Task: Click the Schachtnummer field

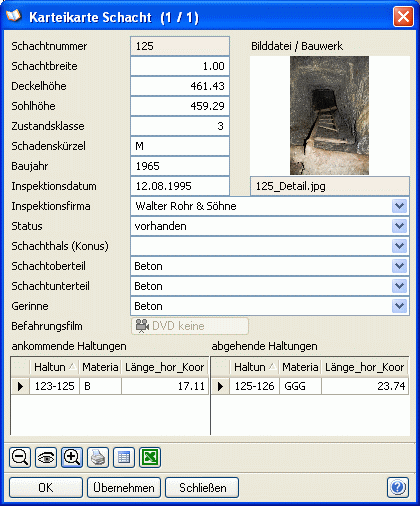Action: [x=180, y=46]
